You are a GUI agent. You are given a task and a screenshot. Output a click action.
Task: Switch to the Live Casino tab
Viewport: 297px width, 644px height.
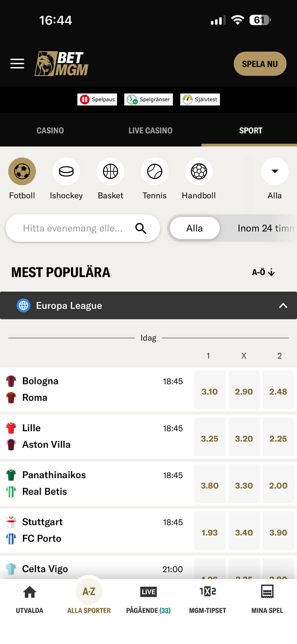(150, 130)
